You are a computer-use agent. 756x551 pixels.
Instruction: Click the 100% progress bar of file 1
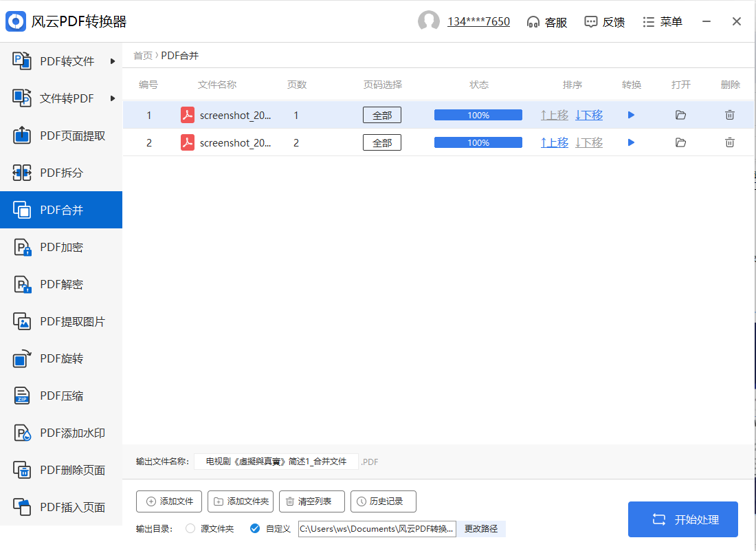coord(478,115)
